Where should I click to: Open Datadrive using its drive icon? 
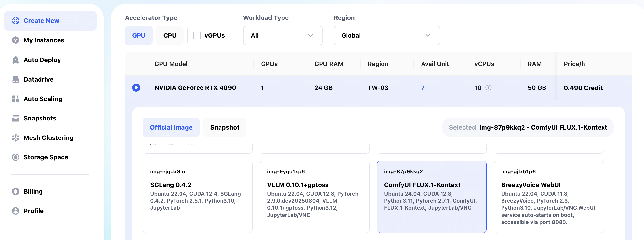tap(16, 79)
